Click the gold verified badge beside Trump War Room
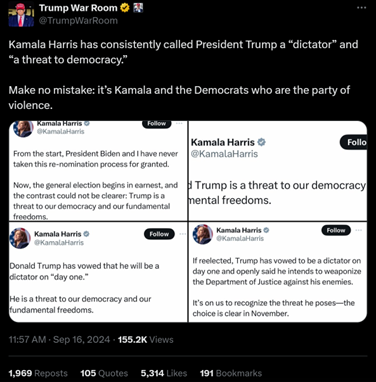Viewport: 376px width, 382px height. 125,8
